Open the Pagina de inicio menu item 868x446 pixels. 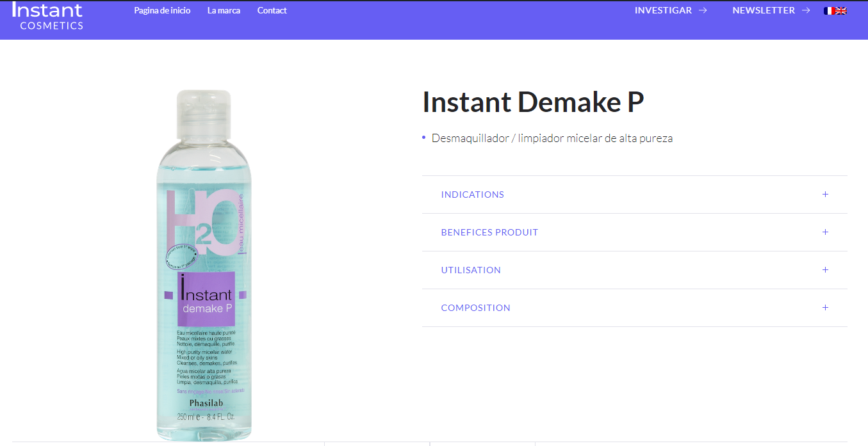coord(162,10)
